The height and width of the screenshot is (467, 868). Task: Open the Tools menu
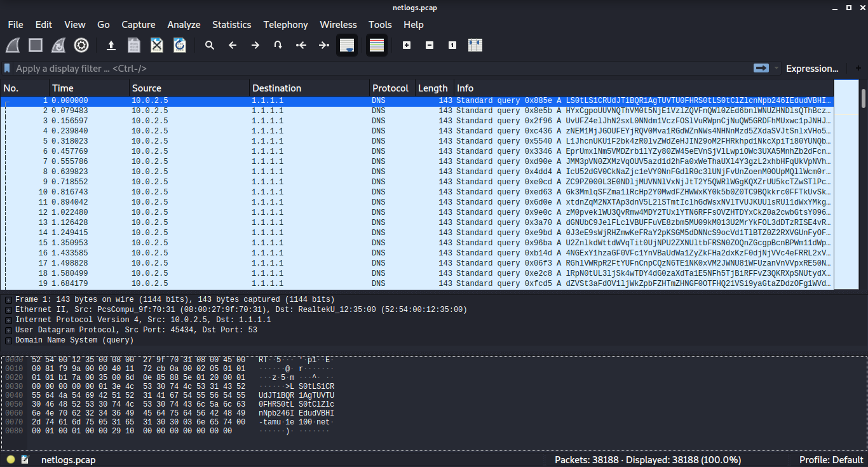[x=380, y=25]
